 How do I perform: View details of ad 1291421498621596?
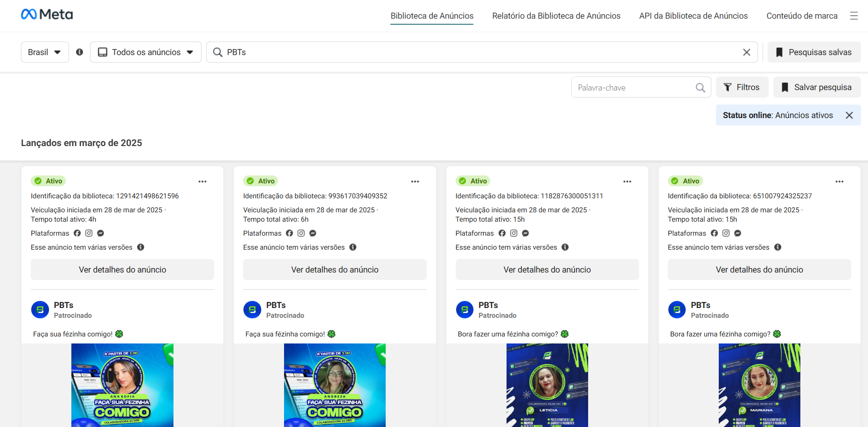[x=122, y=270]
